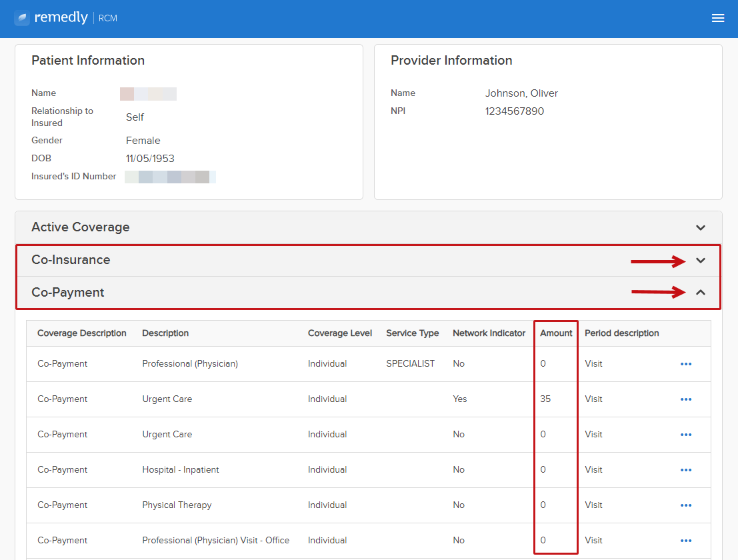Open three-dot menu for Physician Visit - Office row
Viewport: 738px width, 560px height.
click(x=686, y=540)
